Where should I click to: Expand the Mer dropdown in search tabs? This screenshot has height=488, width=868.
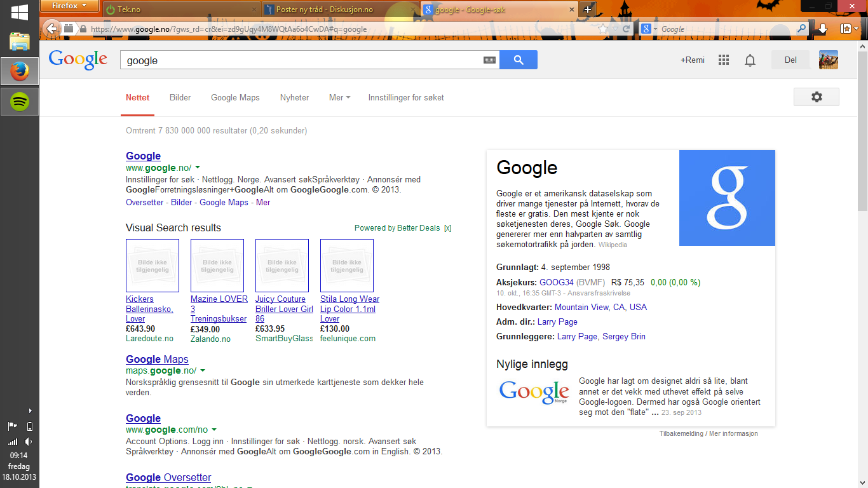pyautogui.click(x=339, y=97)
